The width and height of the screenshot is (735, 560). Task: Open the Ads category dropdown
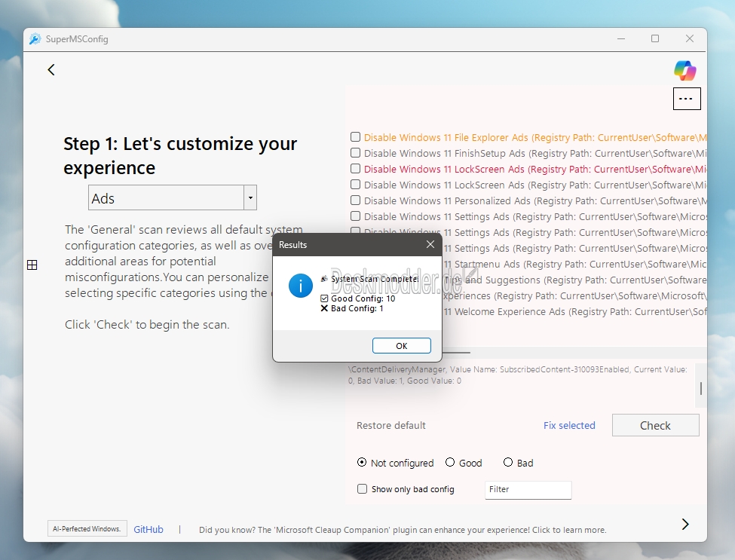(x=250, y=197)
